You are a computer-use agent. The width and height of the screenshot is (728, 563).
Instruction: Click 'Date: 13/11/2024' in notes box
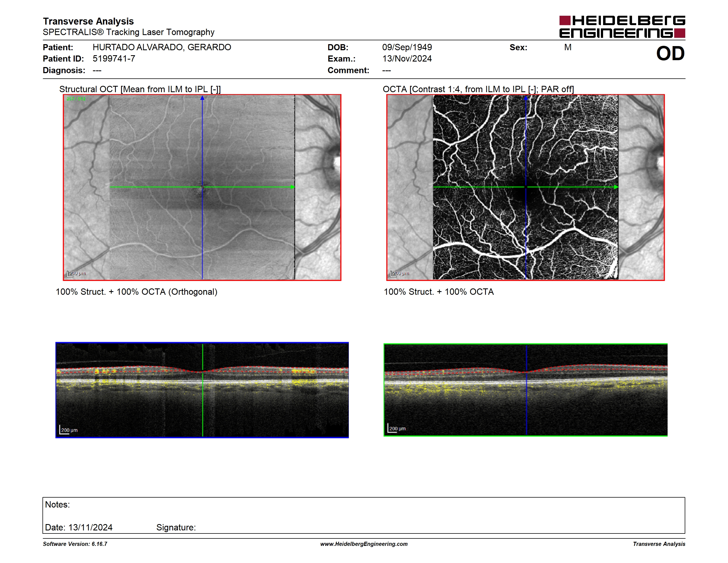79,528
